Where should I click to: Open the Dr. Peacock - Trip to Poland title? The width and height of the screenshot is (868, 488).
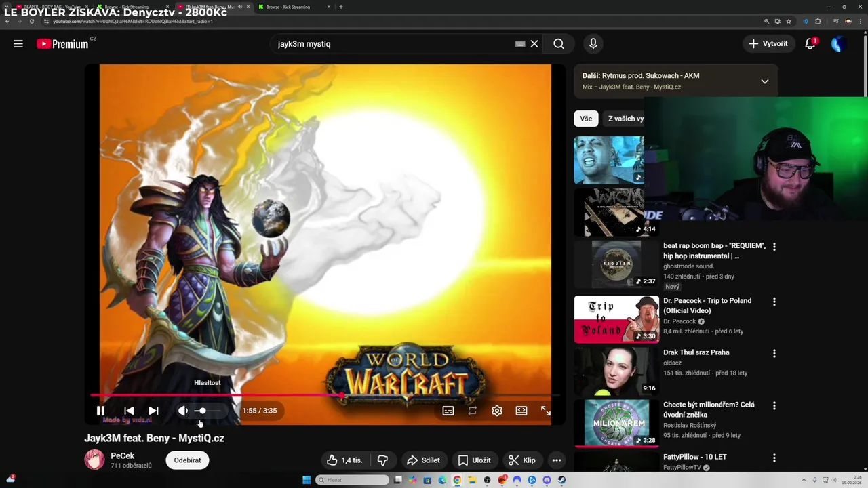tap(707, 306)
